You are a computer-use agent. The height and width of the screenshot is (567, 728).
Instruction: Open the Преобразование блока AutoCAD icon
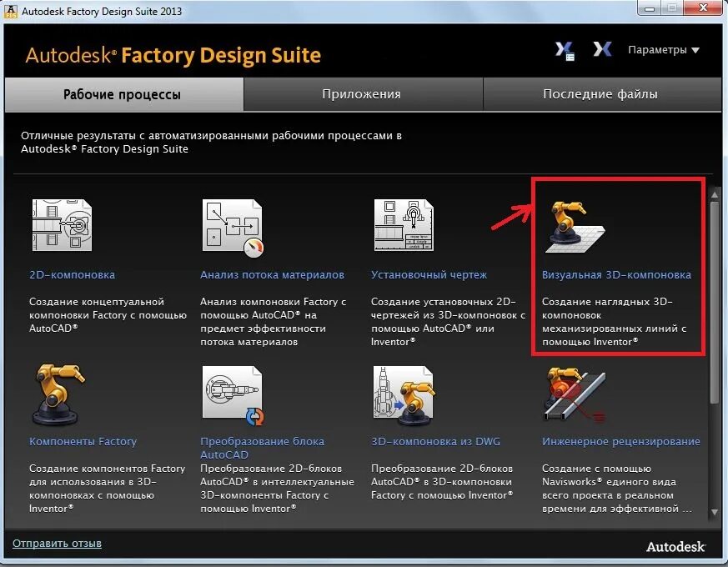[233, 395]
